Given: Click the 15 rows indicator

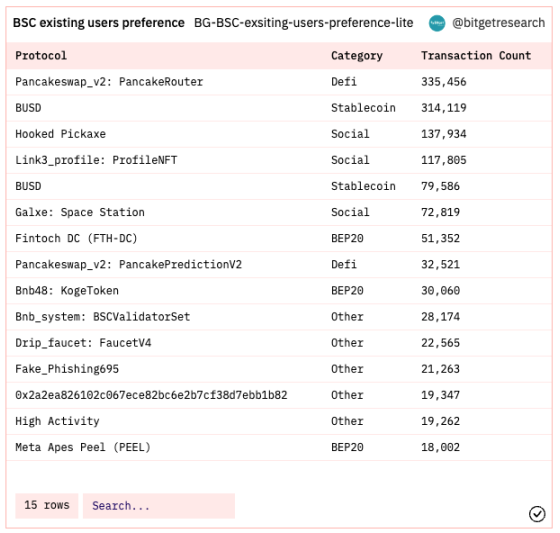Looking at the screenshot, I should click(47, 505).
